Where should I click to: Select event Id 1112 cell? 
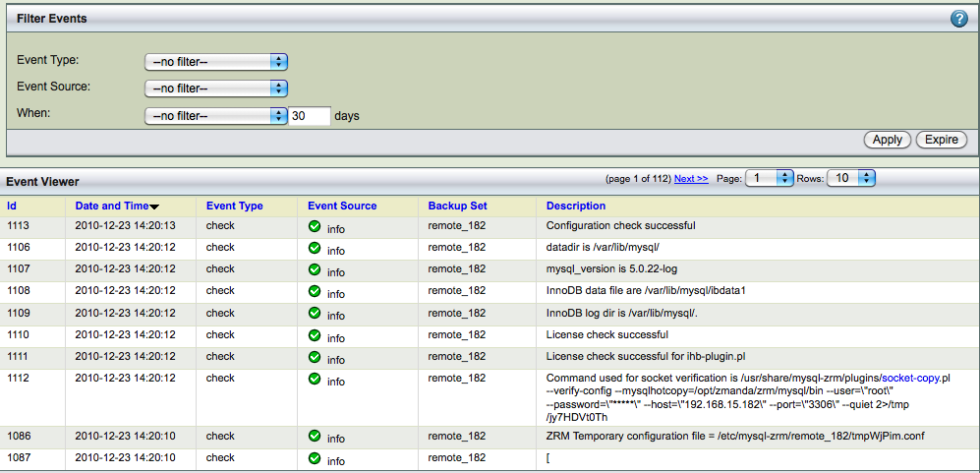click(18, 378)
